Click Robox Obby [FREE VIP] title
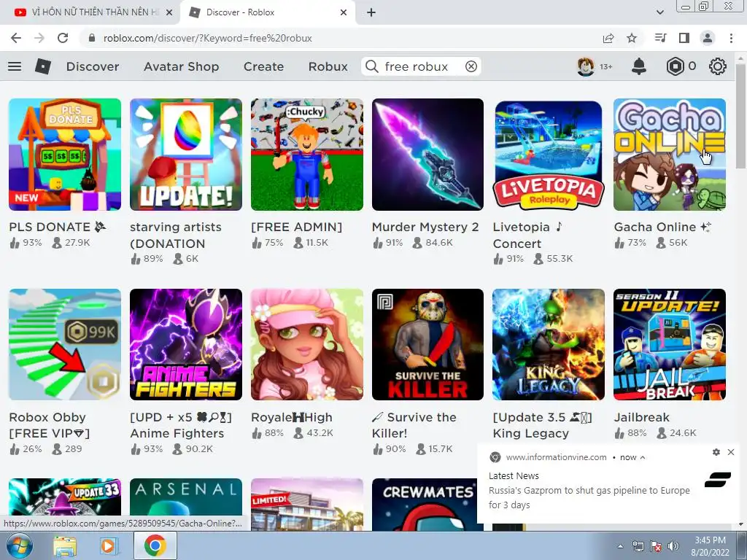The height and width of the screenshot is (560, 747). click(50, 425)
